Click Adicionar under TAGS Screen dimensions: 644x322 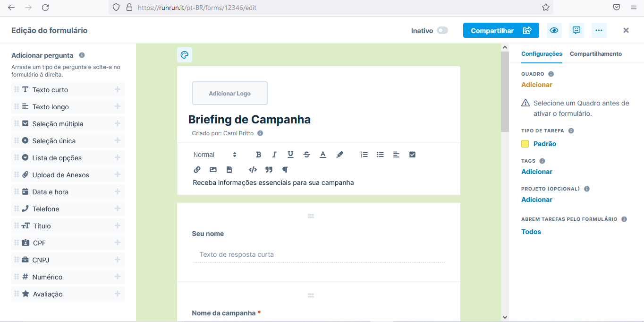point(537,172)
